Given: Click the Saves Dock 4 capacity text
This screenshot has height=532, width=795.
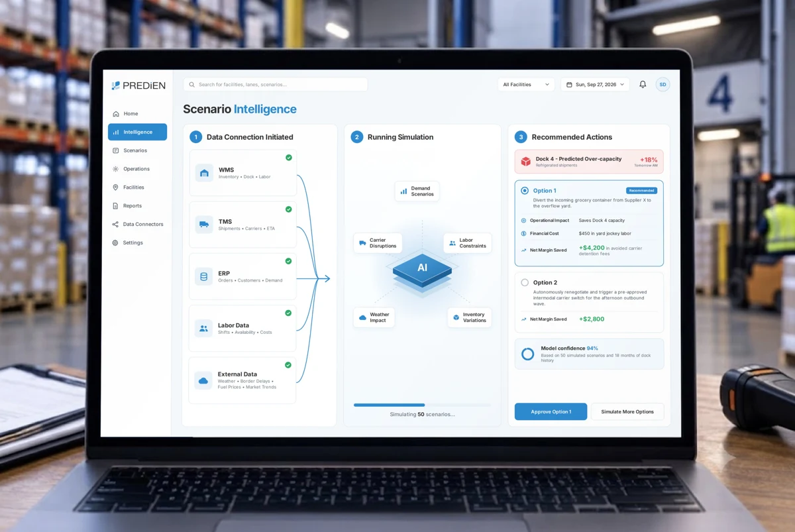Looking at the screenshot, I should tap(602, 221).
